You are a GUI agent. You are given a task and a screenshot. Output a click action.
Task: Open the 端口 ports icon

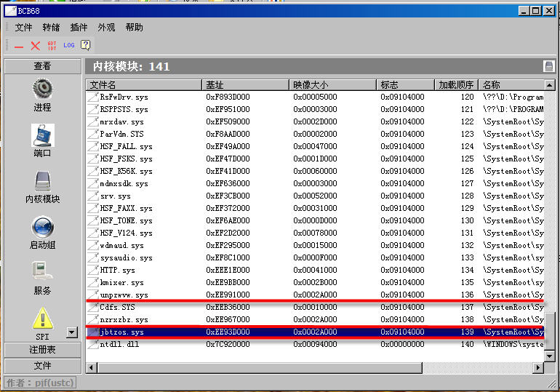coord(42,135)
